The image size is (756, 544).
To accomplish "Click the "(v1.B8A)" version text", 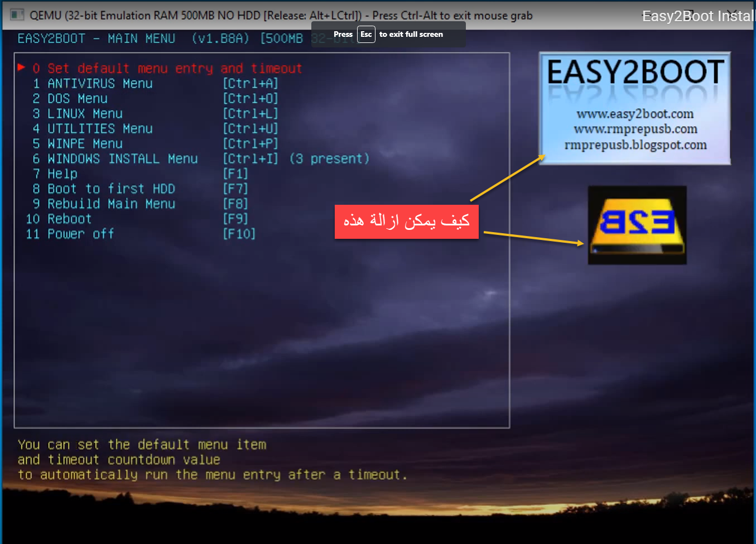I will [220, 38].
